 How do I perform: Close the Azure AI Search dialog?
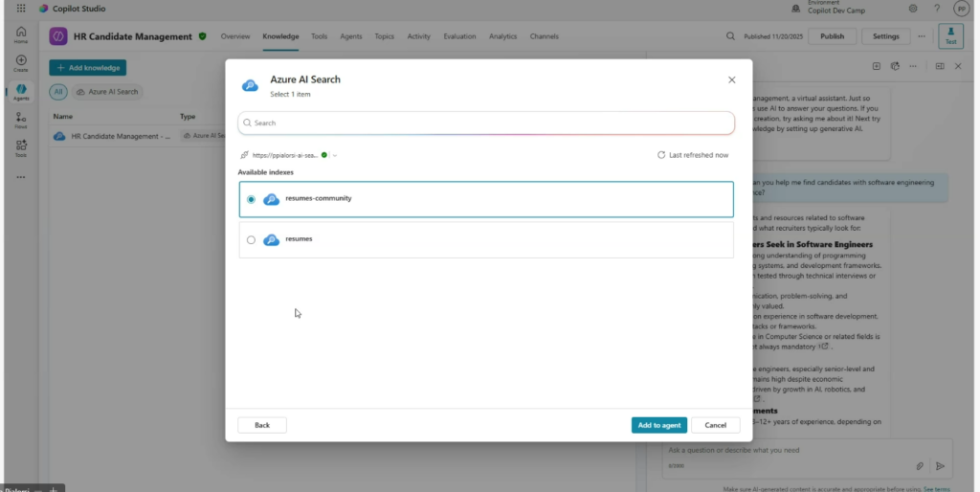point(732,80)
